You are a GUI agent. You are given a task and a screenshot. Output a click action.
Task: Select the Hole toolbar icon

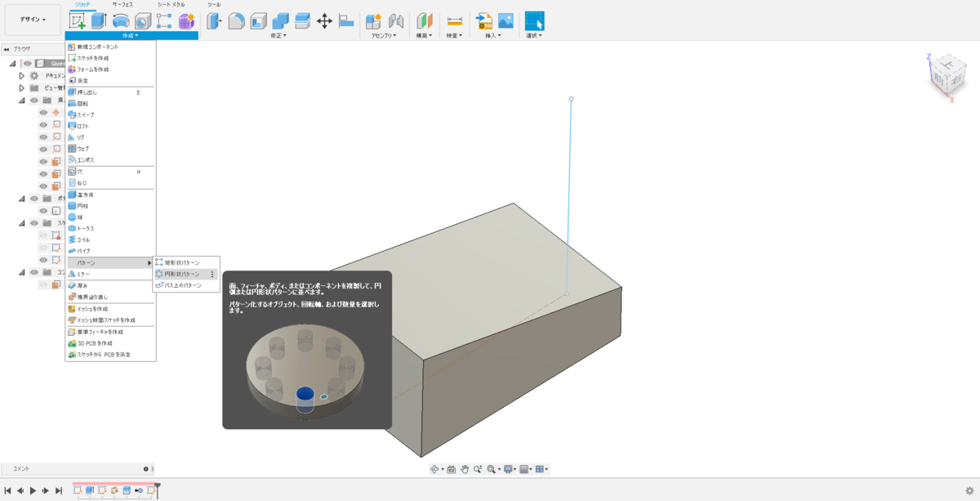tap(142, 21)
